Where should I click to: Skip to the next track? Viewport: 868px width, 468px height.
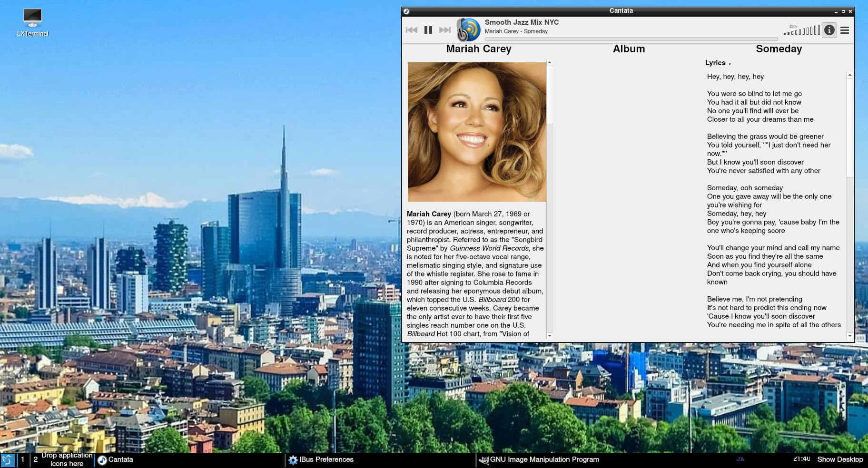click(x=444, y=30)
